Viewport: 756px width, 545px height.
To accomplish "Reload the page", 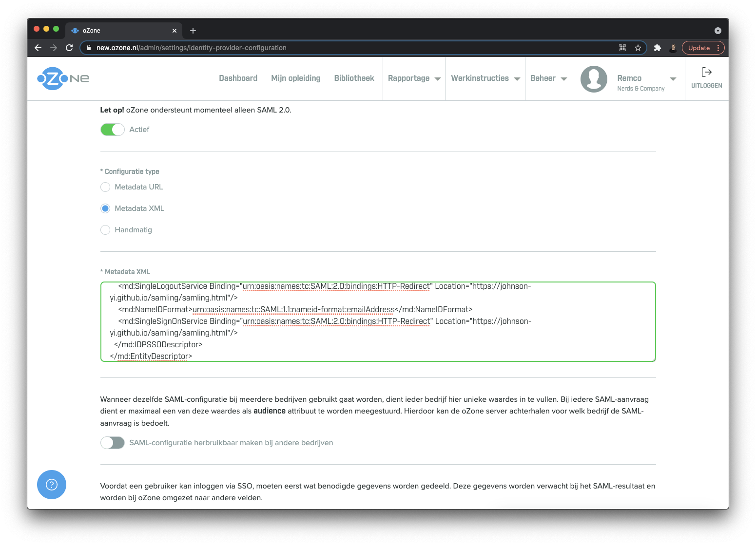I will tap(69, 48).
